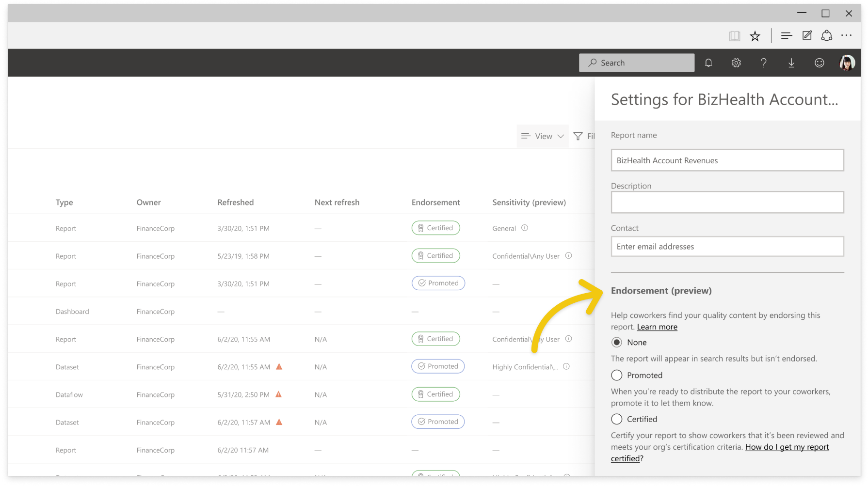Screen dimensions: 868x486
Task: Click the Learn more link
Action: coord(657,327)
